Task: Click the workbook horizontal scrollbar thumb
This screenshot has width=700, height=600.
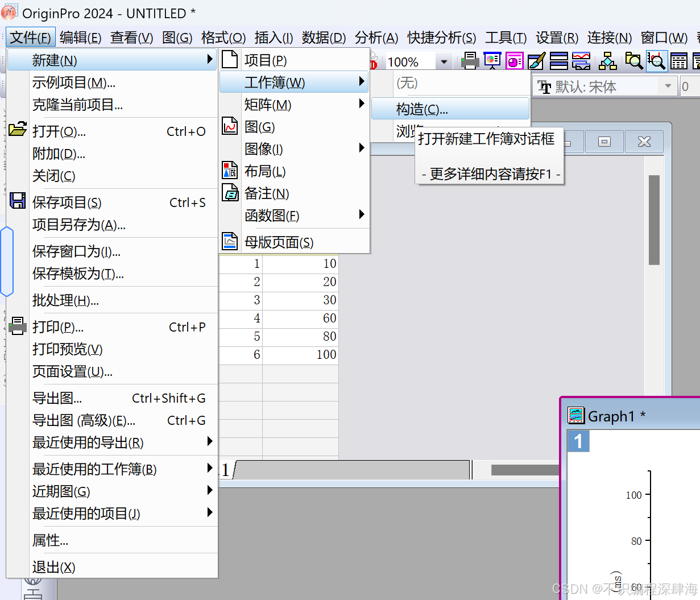Action: tap(525, 470)
